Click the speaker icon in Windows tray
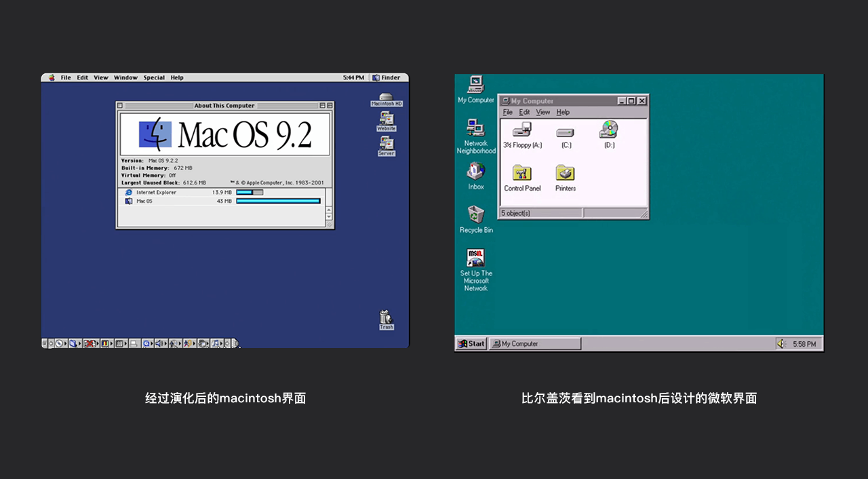Viewport: 868px width, 479px height. pos(781,344)
